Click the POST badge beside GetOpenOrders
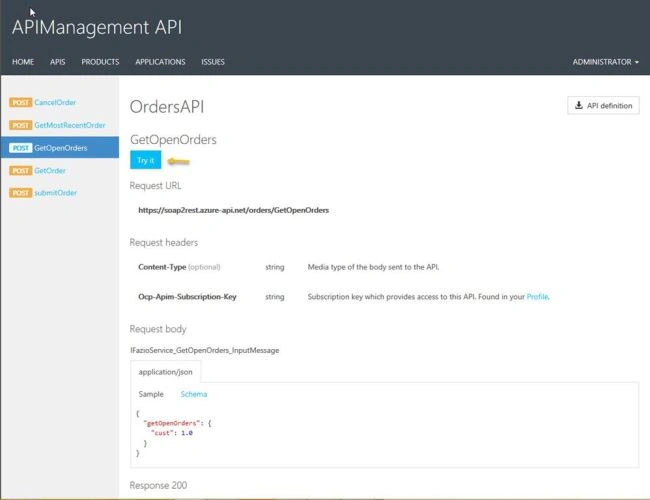This screenshot has height=500, width=650. [x=21, y=148]
